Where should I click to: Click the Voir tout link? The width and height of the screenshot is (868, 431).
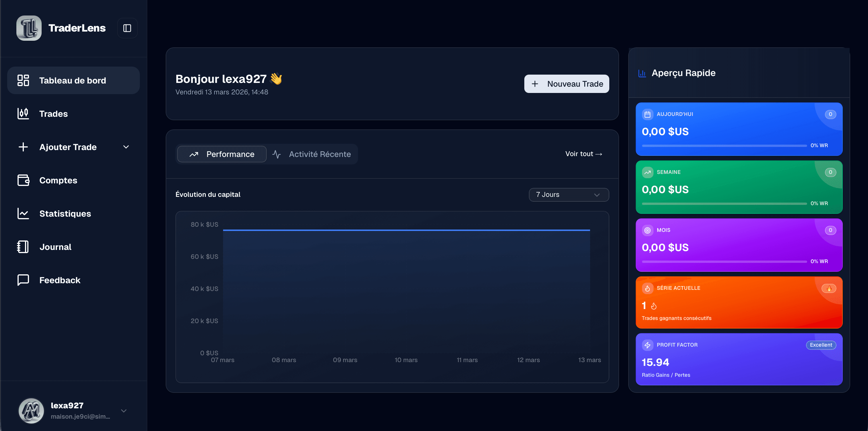[583, 154]
